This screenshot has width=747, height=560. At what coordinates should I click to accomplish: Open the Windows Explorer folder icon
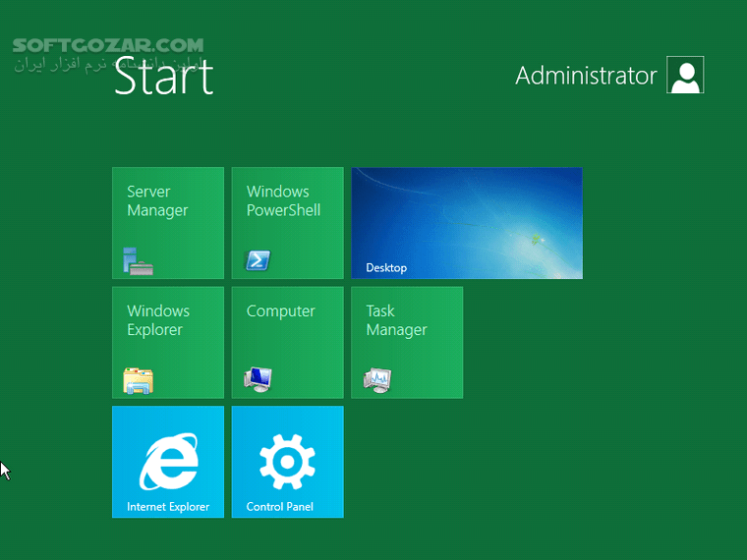[139, 379]
